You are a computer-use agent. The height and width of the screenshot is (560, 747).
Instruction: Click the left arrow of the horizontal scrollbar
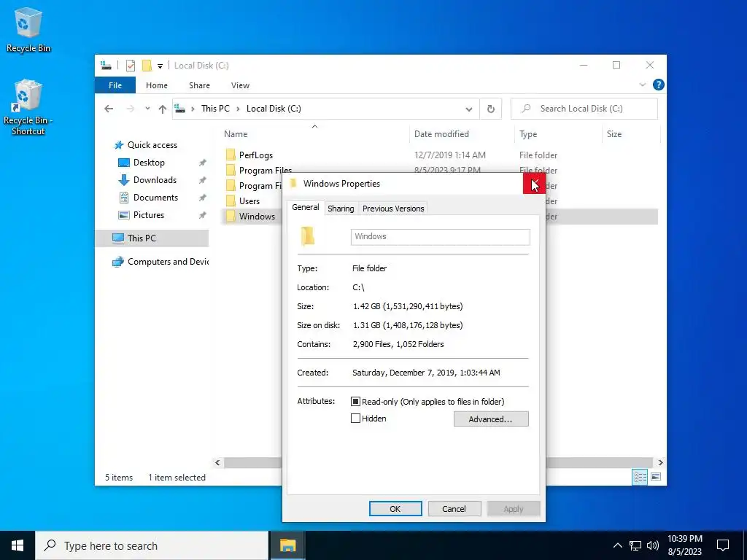coord(217,462)
